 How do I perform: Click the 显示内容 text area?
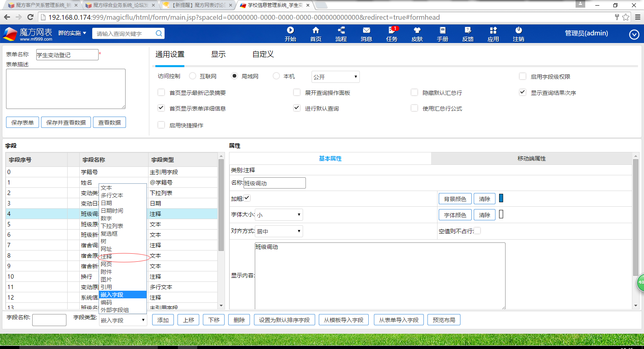click(380, 276)
